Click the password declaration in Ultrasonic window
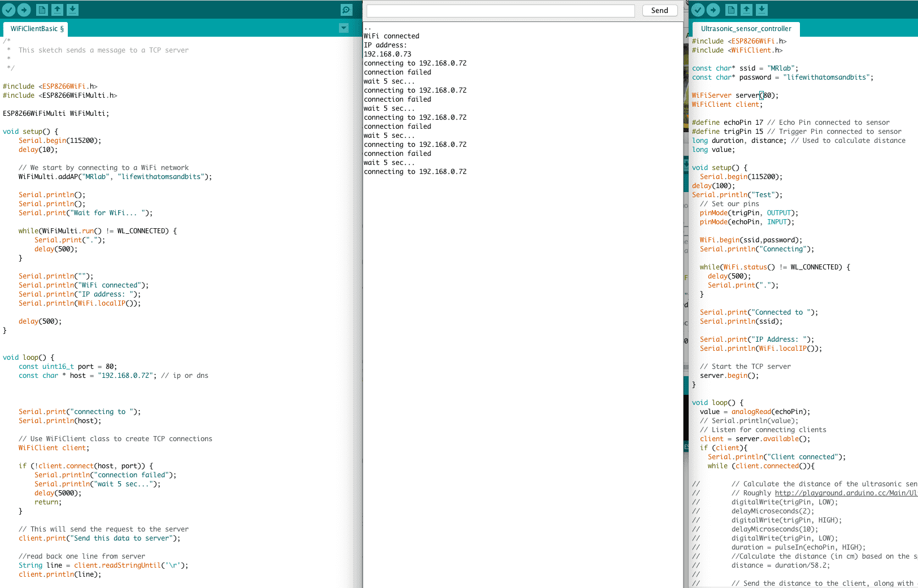Viewport: 918px width, 588px height. click(782, 77)
